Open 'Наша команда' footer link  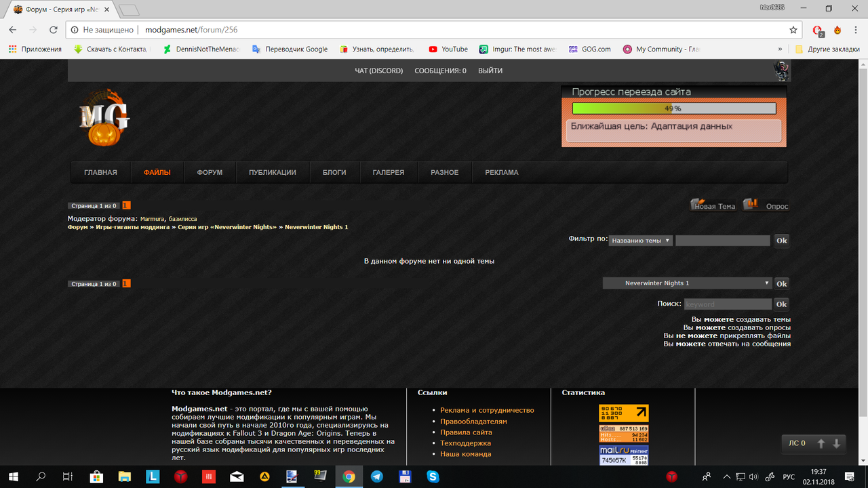point(465,453)
